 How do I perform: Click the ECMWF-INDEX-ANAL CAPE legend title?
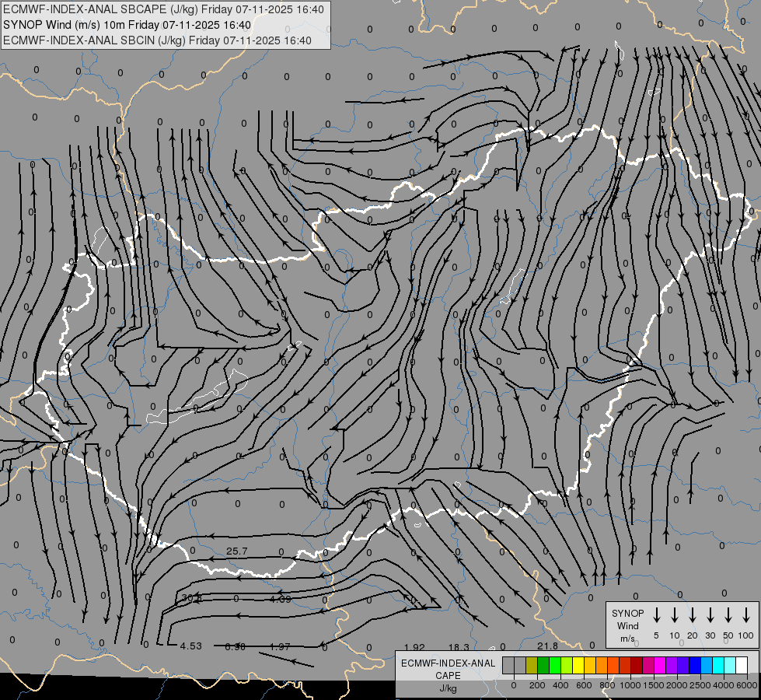tap(448, 669)
